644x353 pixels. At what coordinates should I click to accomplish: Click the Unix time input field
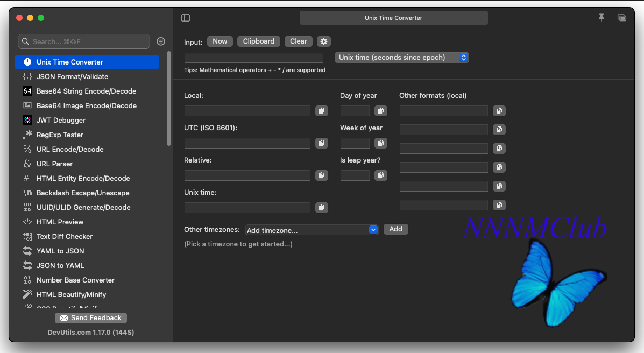coord(254,58)
